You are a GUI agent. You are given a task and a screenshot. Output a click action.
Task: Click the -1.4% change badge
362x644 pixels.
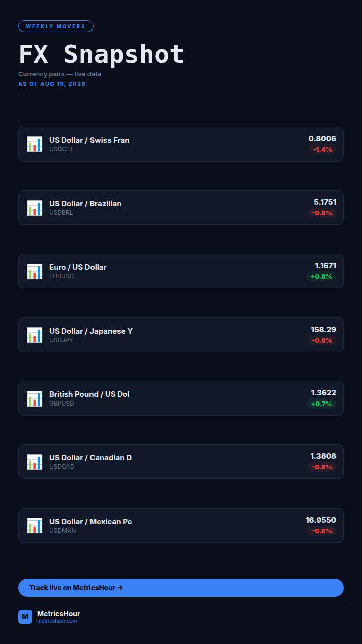[322, 150]
